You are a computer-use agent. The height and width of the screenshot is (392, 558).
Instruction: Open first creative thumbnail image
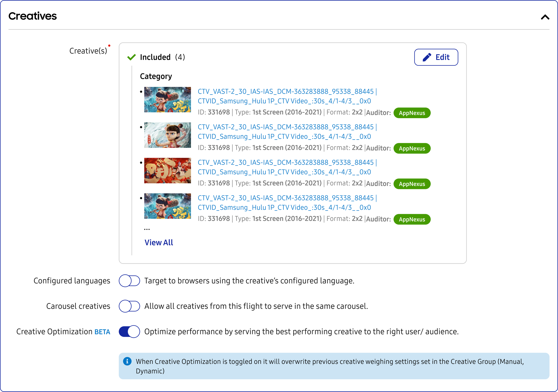(x=167, y=100)
